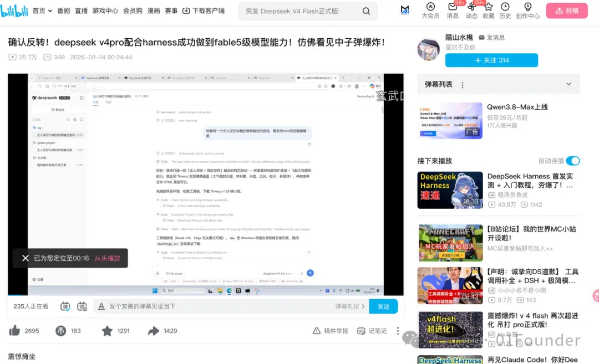Open 大会员 icon in header
Screen dimensions: 599x364
(x=430, y=11)
